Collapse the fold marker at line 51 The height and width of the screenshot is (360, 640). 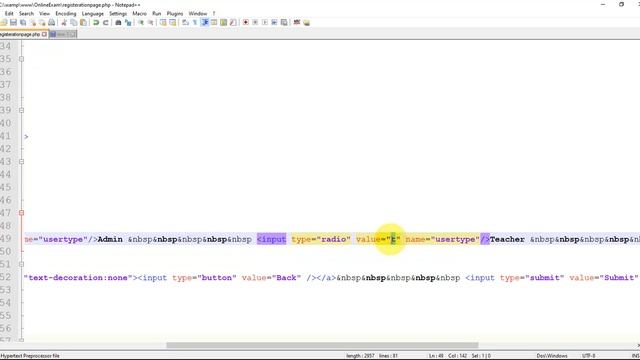pos(22,264)
